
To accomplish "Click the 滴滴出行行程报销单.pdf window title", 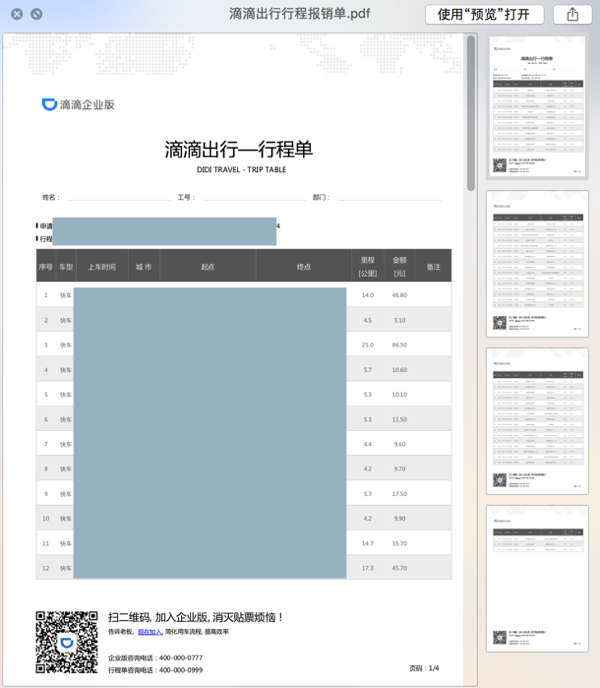I will pyautogui.click(x=300, y=14).
